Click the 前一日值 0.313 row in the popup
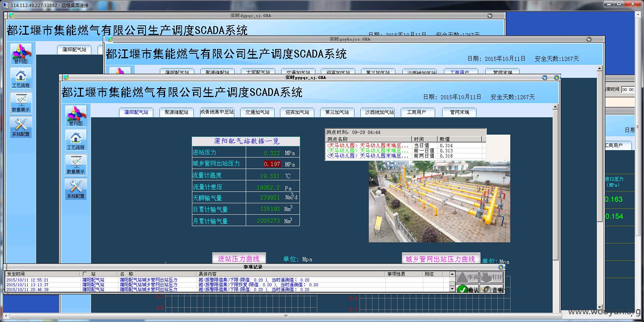Screen dimensions: 644x322 [x=405, y=150]
